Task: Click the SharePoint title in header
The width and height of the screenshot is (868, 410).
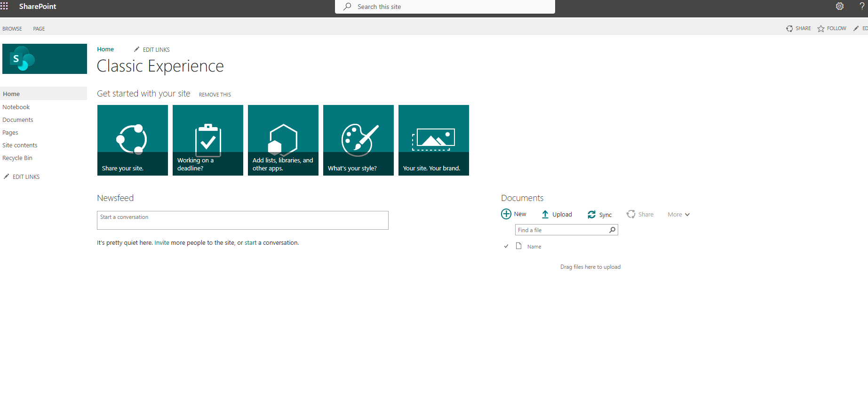Action: click(38, 6)
